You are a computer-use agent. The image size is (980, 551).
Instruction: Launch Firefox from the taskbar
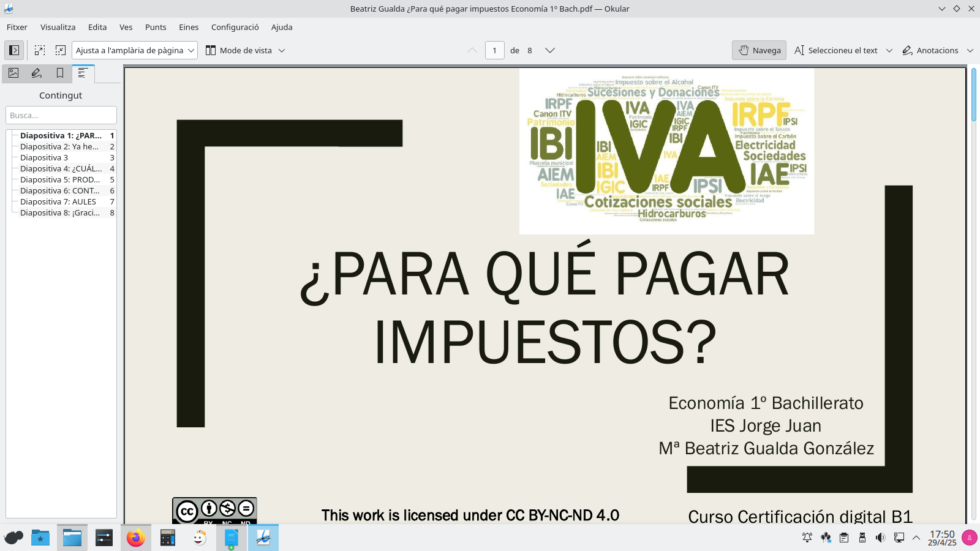pyautogui.click(x=136, y=538)
